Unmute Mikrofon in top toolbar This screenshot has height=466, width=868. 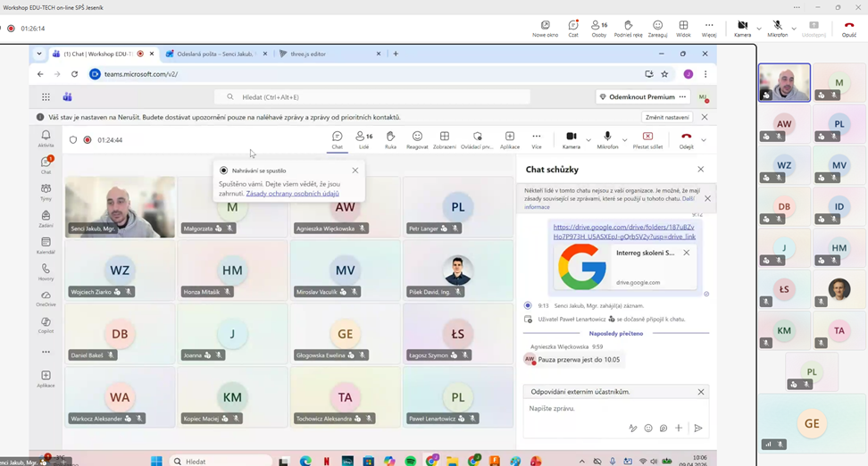pos(777,28)
